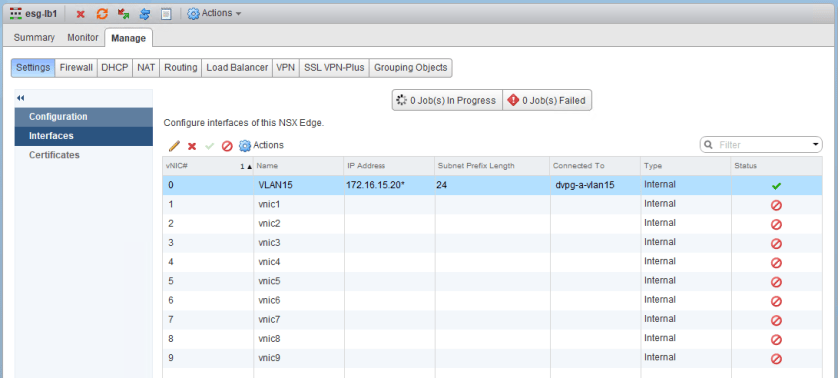The image size is (838, 378).
Task: Sort by the Name column header
Action: coord(298,166)
